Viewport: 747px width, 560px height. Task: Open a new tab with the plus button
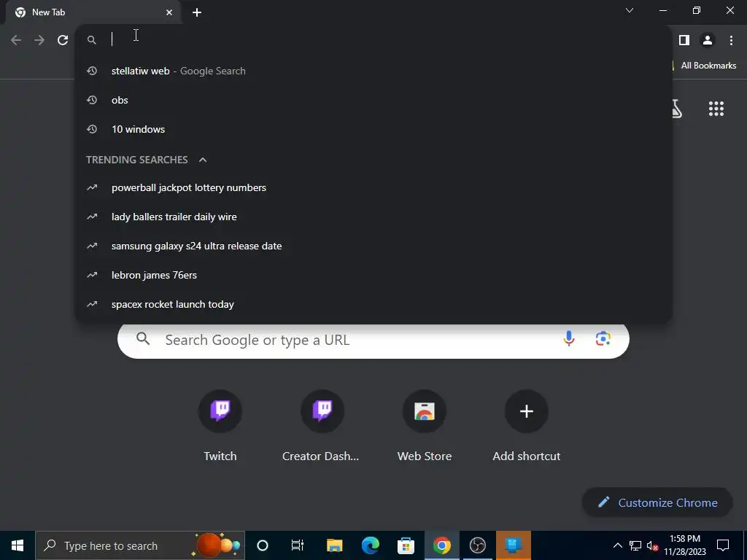(x=197, y=12)
